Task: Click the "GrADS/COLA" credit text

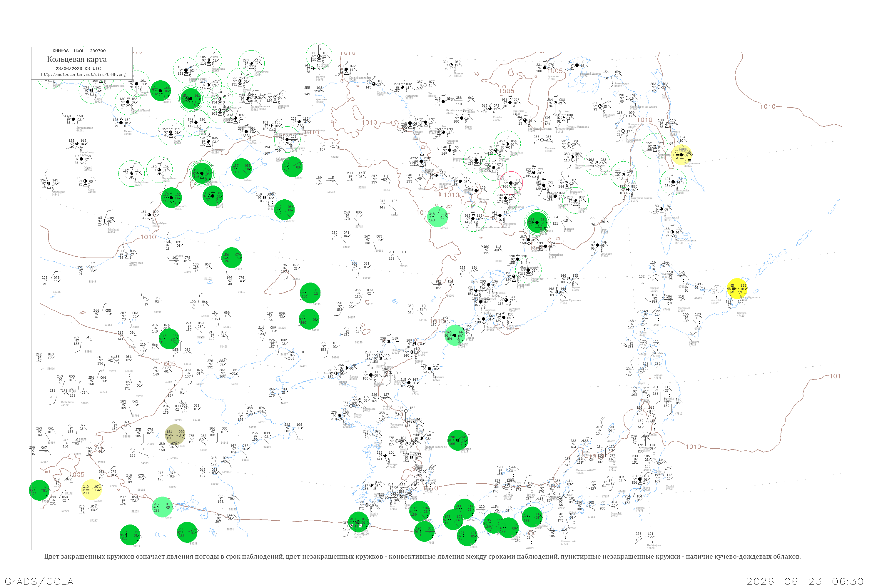Action: click(39, 582)
